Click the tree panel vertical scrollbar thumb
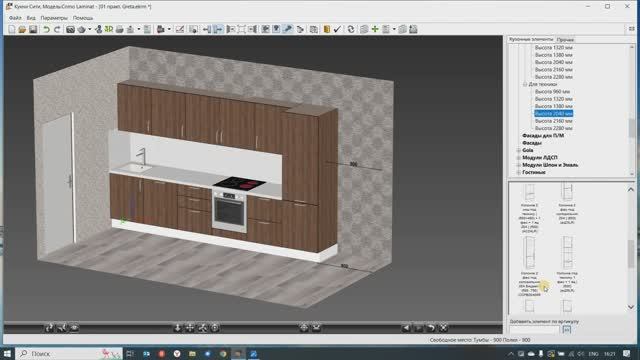The width and height of the screenshot is (640, 360). (631, 129)
